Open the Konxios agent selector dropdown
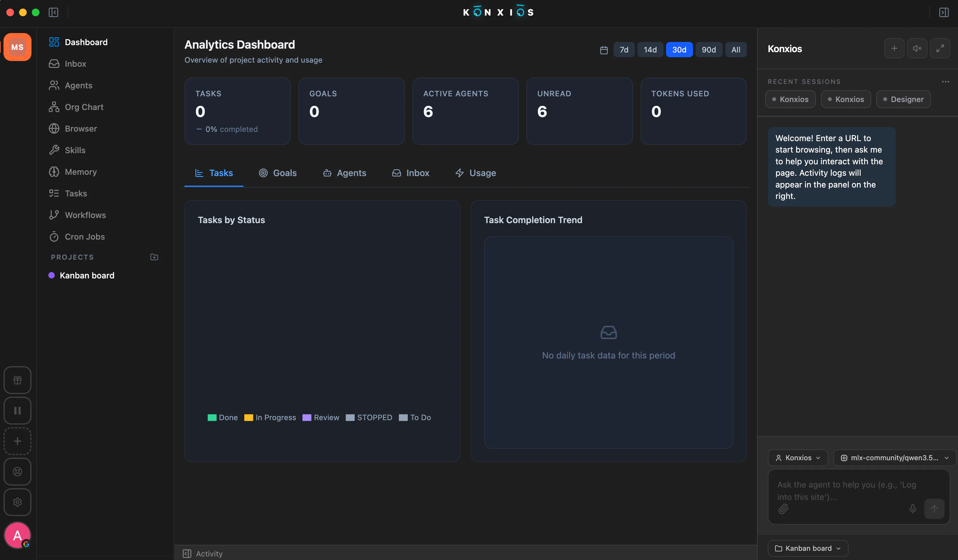Image resolution: width=958 pixels, height=560 pixels. [798, 458]
